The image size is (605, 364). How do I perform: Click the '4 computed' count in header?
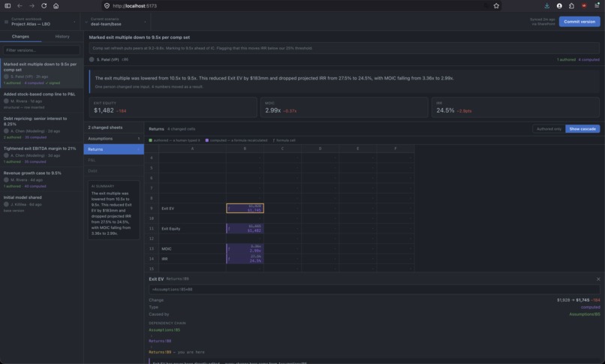tap(588, 60)
